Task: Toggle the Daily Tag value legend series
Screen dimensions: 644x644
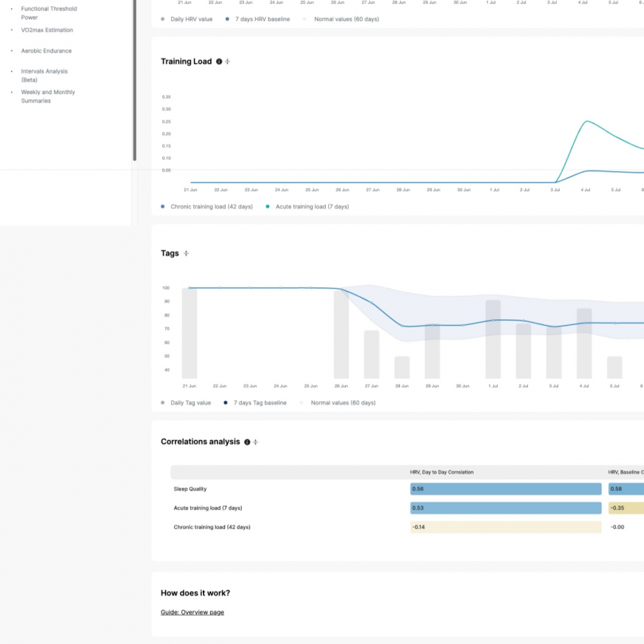Action: 186,403
